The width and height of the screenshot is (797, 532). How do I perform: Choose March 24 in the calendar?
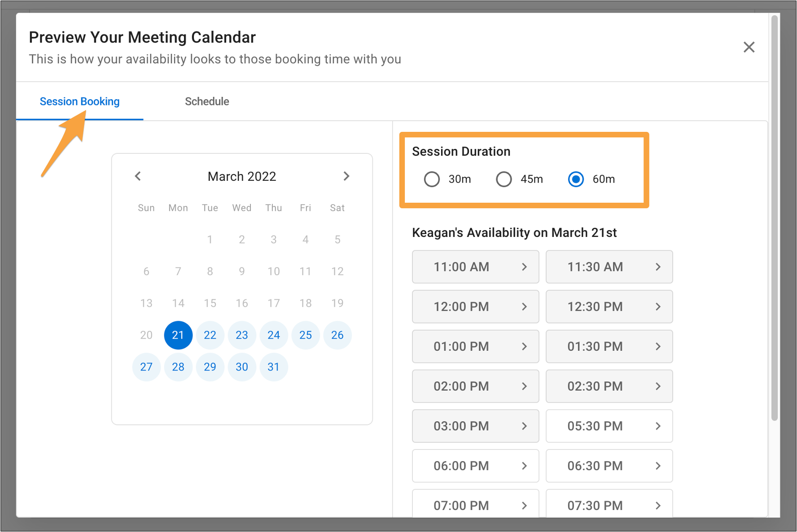coord(274,335)
